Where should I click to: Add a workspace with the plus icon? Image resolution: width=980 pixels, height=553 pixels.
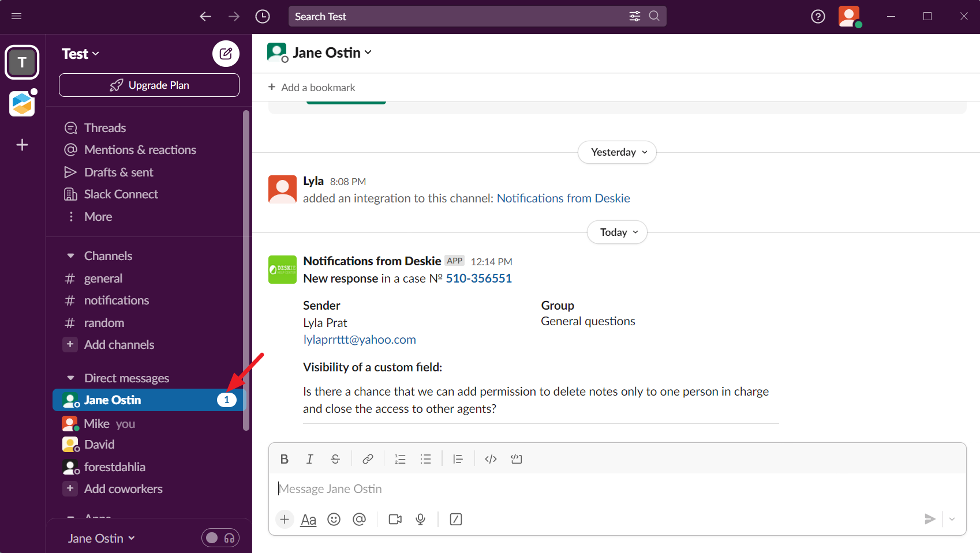[x=22, y=145]
